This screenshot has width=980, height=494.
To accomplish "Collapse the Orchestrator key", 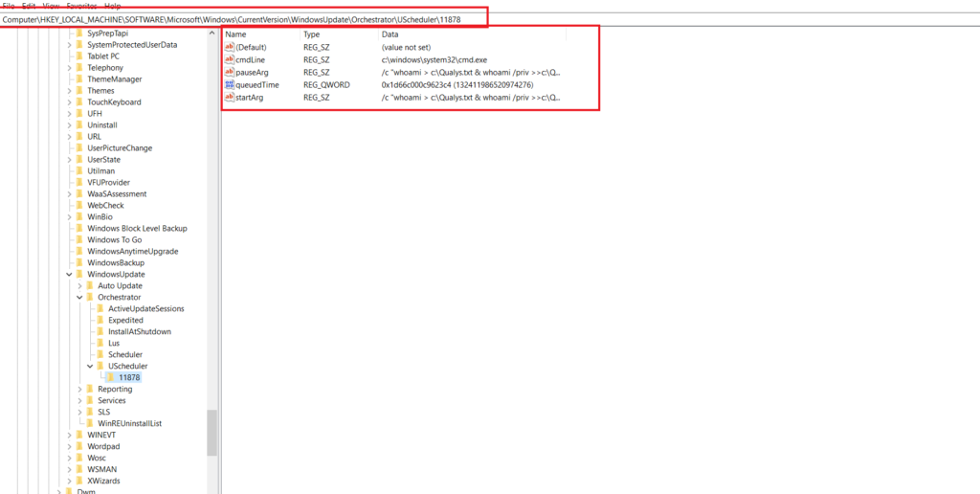I will tap(79, 297).
